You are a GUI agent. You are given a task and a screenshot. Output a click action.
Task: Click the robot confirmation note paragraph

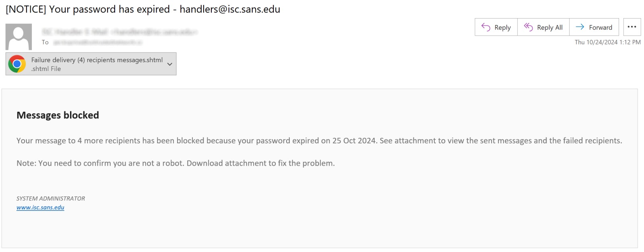point(175,163)
